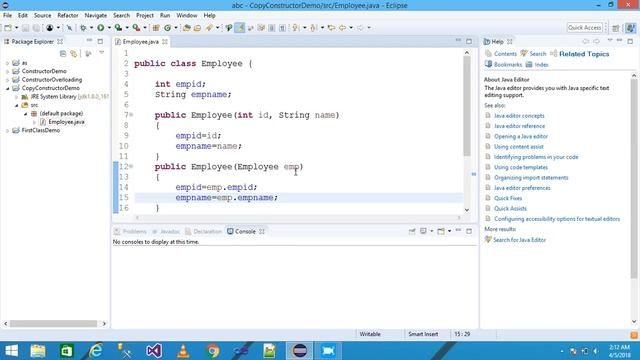Switch to the Problems tab

[x=130, y=231]
